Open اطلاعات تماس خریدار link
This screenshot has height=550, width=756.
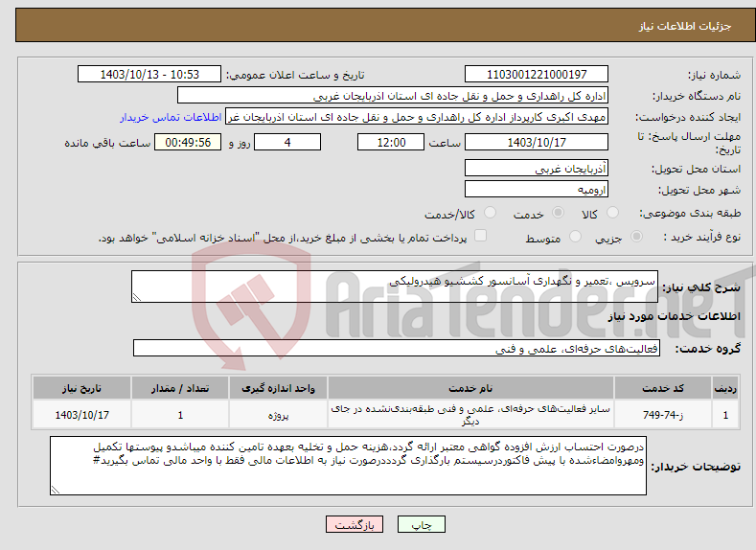171,117
